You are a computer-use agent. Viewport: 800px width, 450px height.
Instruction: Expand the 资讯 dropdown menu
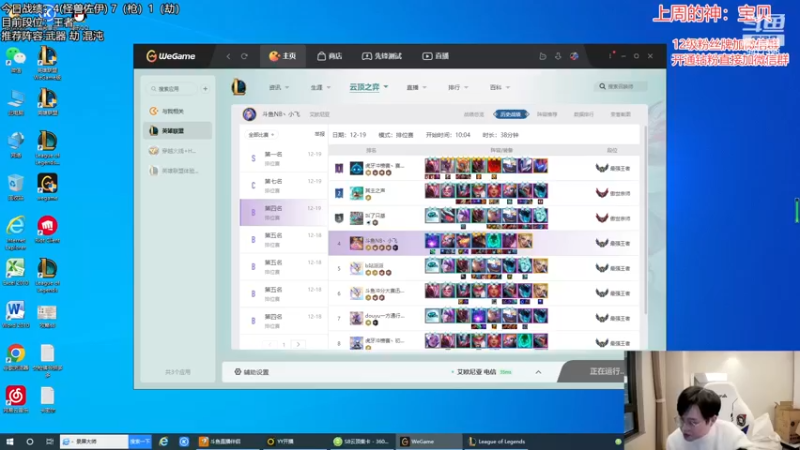279,87
